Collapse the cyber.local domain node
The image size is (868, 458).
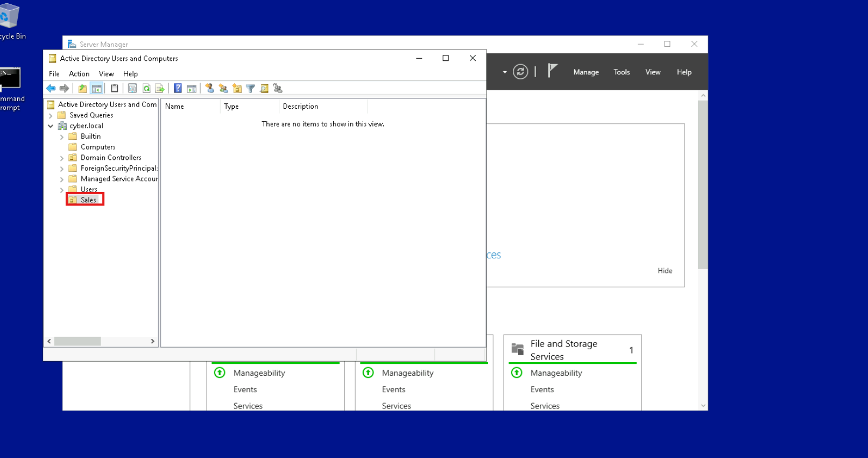pyautogui.click(x=51, y=126)
